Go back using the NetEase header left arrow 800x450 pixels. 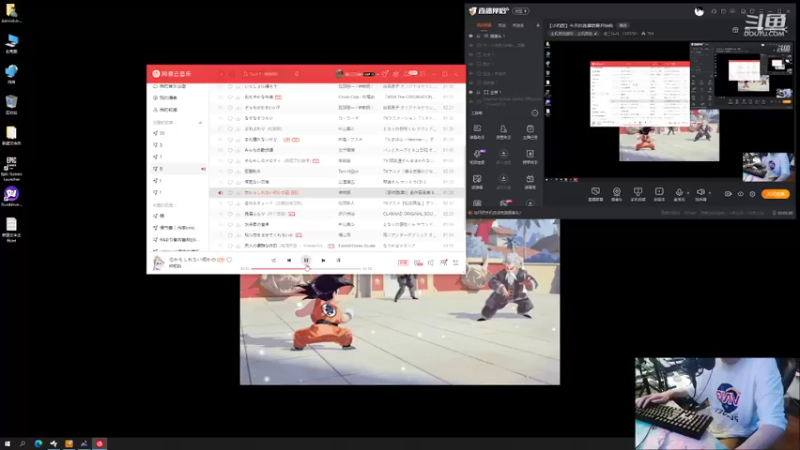[221, 74]
